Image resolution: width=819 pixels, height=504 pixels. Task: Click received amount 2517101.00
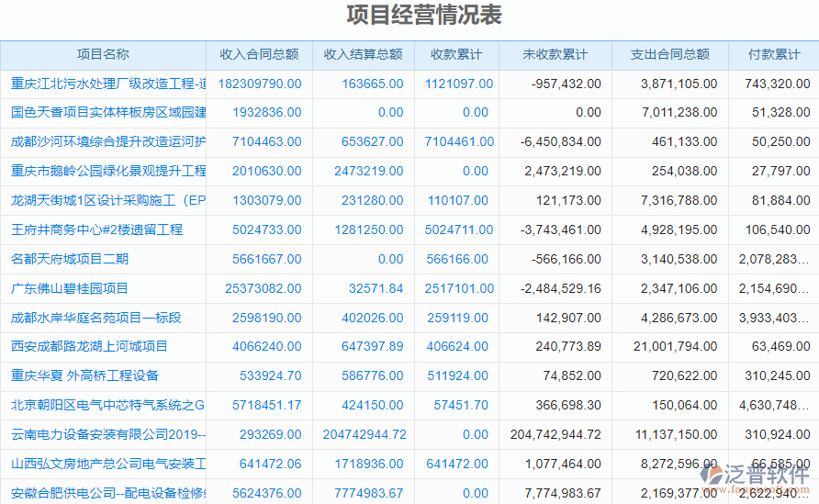click(458, 288)
